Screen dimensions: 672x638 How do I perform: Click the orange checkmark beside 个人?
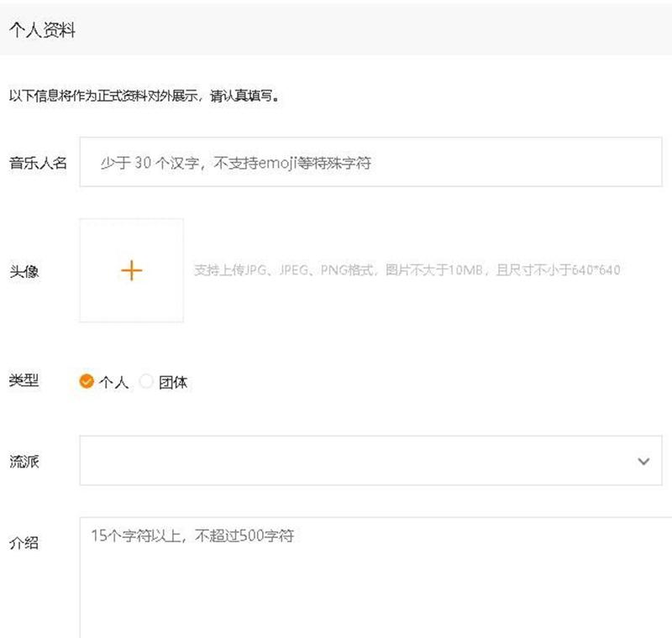[86, 381]
